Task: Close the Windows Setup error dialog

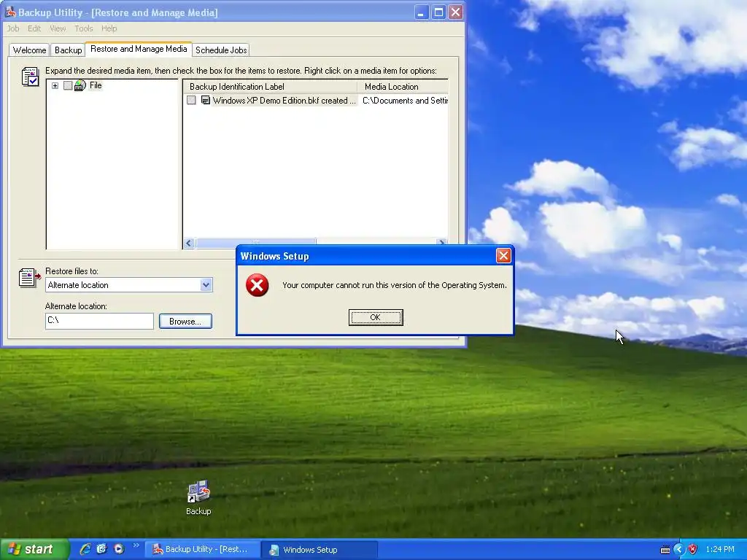Action: (503, 256)
